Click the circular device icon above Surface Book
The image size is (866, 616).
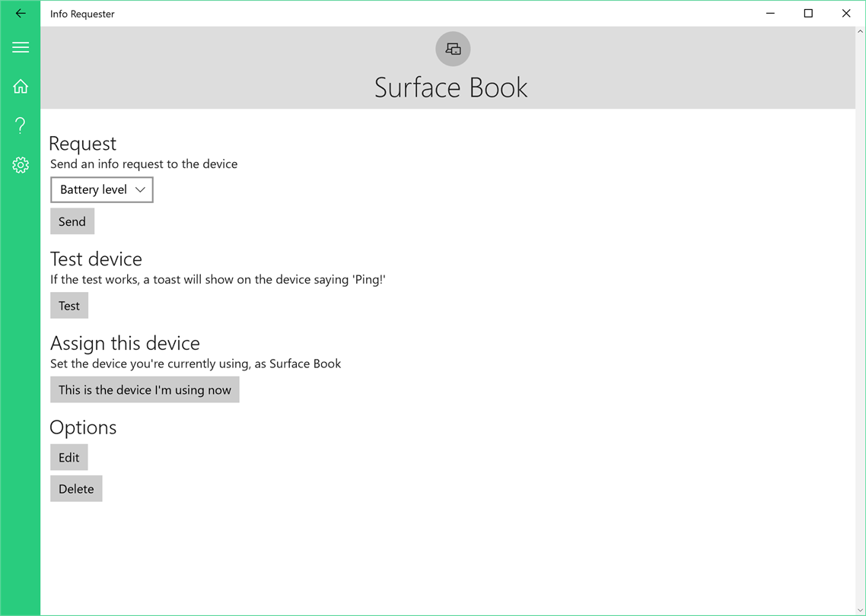[453, 49]
